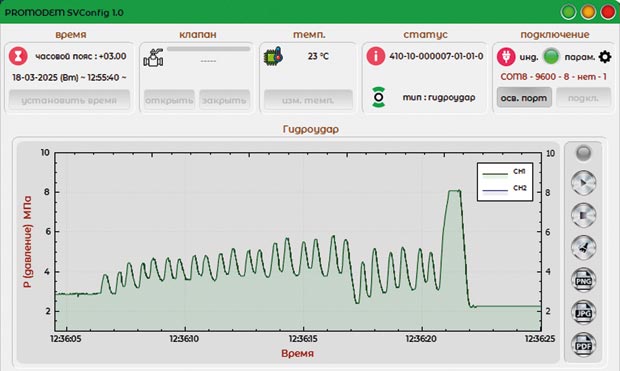Click the CH1 legend entry
Image resolution: width=620 pixels, height=371 pixels.
pos(504,172)
